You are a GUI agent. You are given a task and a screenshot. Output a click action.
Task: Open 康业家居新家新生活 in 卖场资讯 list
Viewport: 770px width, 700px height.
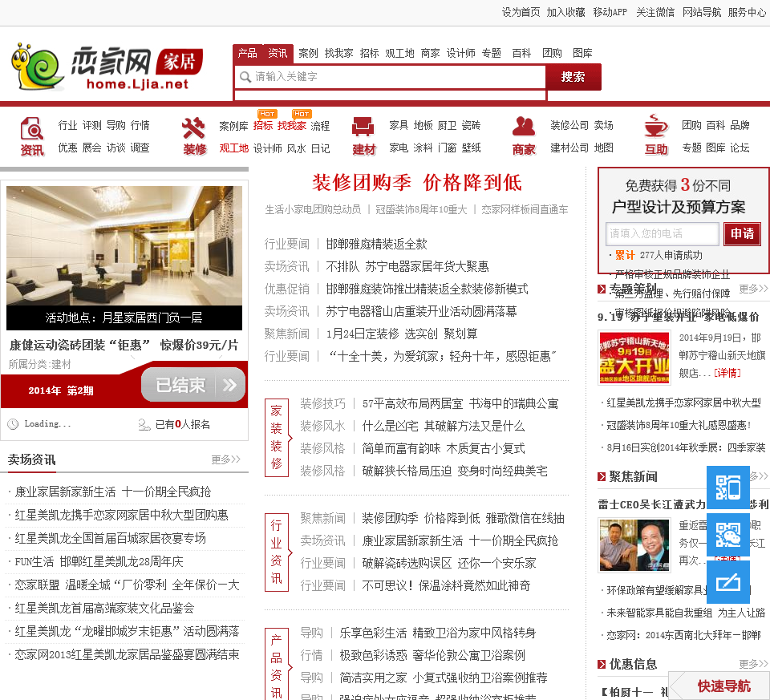(x=113, y=492)
